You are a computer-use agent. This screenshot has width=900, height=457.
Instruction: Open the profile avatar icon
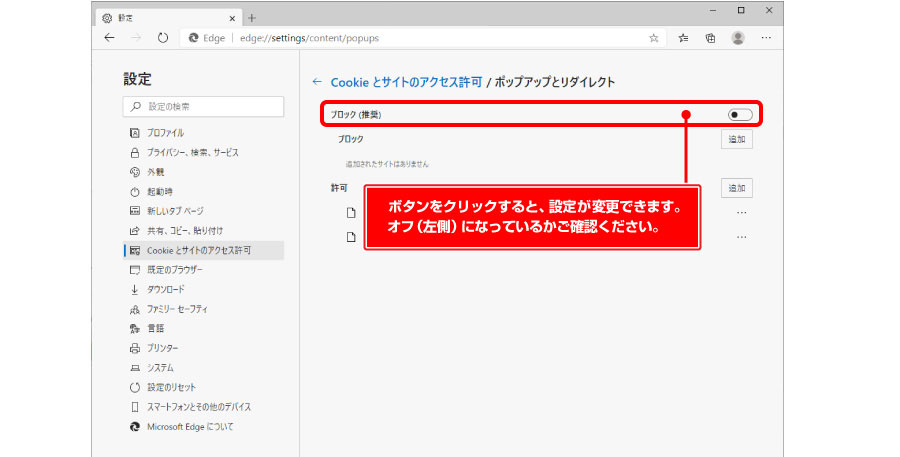click(x=738, y=38)
